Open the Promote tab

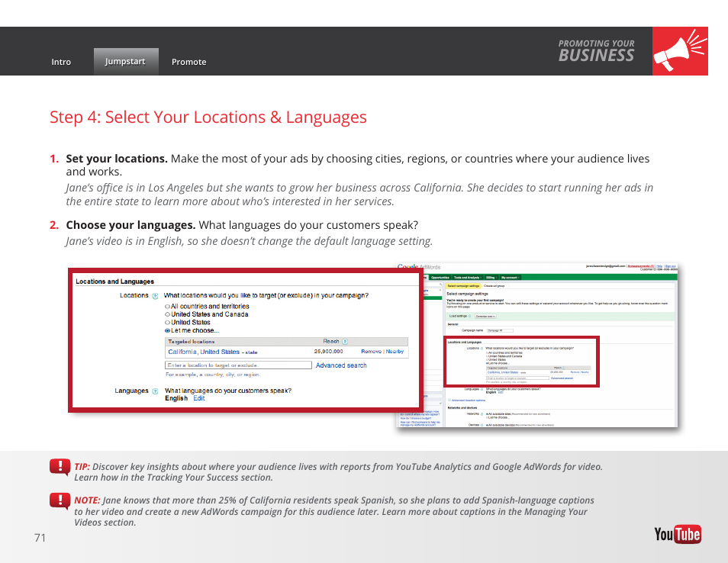pyautogui.click(x=188, y=62)
